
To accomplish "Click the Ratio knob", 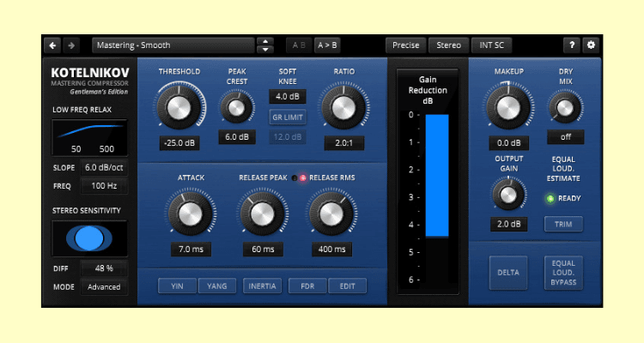I will coord(343,108).
